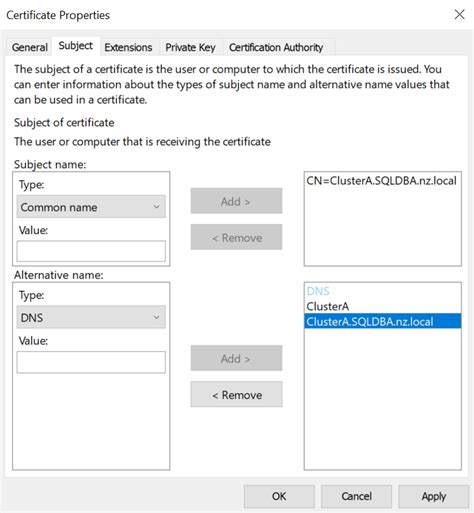Screen dimensions: 474x513
Task: Click Add button for Subject name
Action: pos(236,201)
